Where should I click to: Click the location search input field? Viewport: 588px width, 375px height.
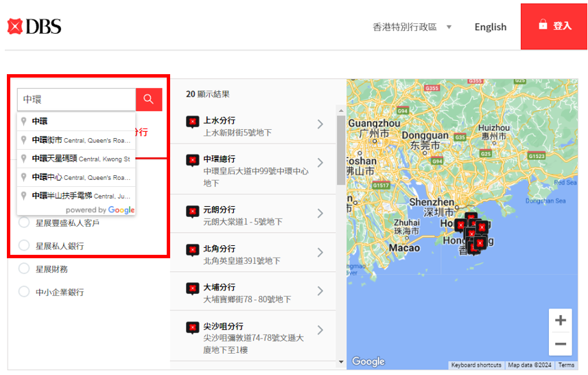[76, 100]
